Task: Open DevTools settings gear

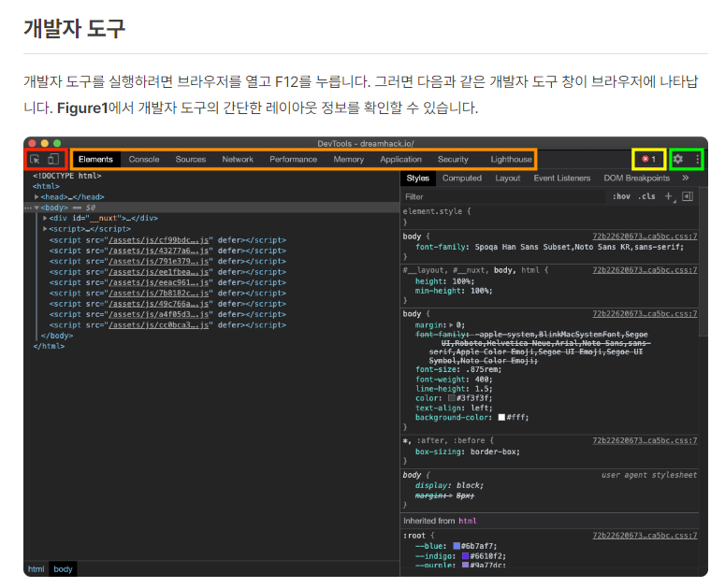Action: tap(678, 159)
